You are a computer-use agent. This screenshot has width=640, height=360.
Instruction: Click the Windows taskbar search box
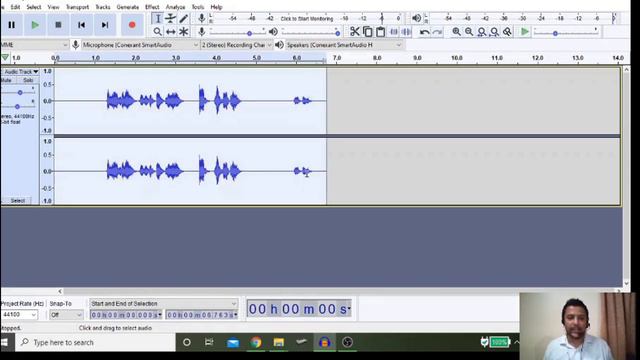tap(96, 342)
